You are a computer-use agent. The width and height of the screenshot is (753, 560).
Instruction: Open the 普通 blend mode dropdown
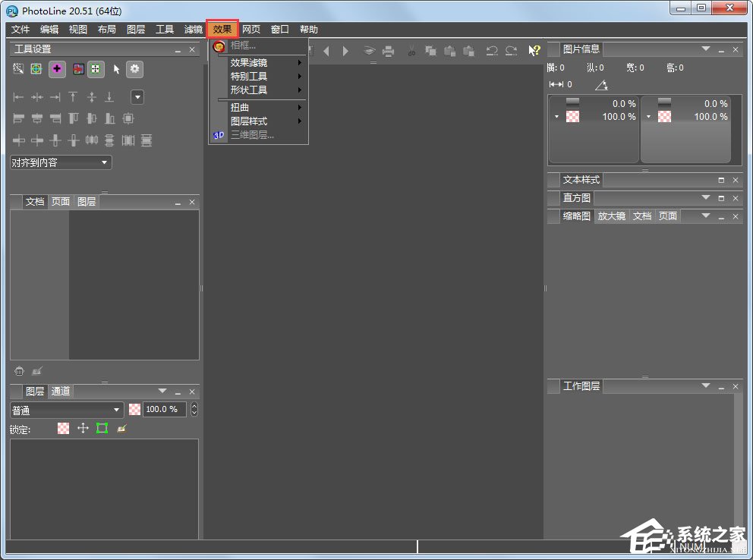point(67,410)
